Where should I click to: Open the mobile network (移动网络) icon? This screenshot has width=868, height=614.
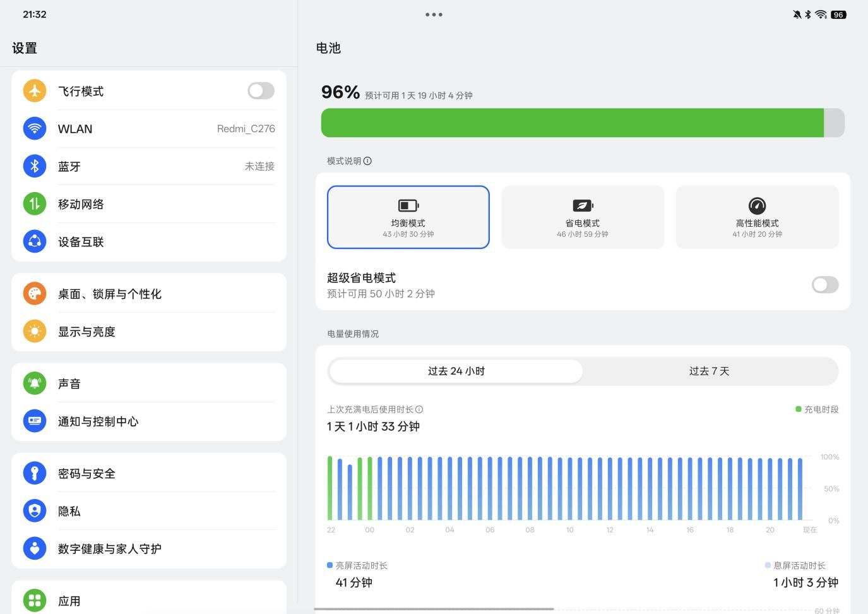pos(35,204)
